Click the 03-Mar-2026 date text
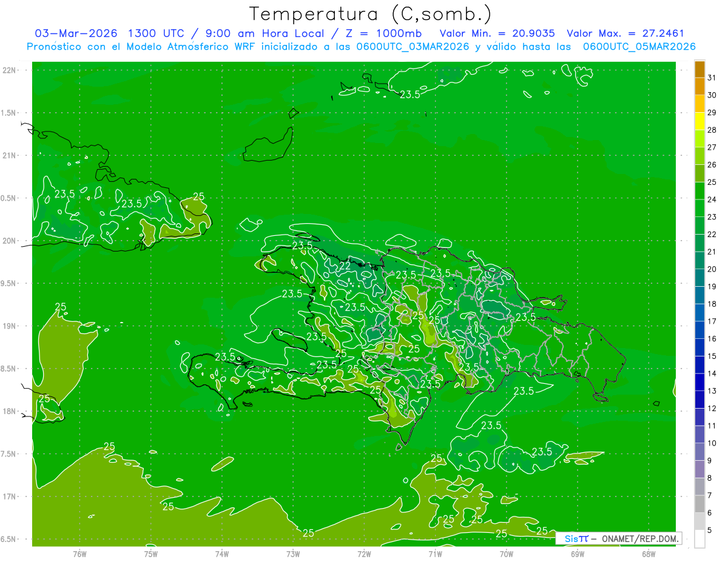 75,33
